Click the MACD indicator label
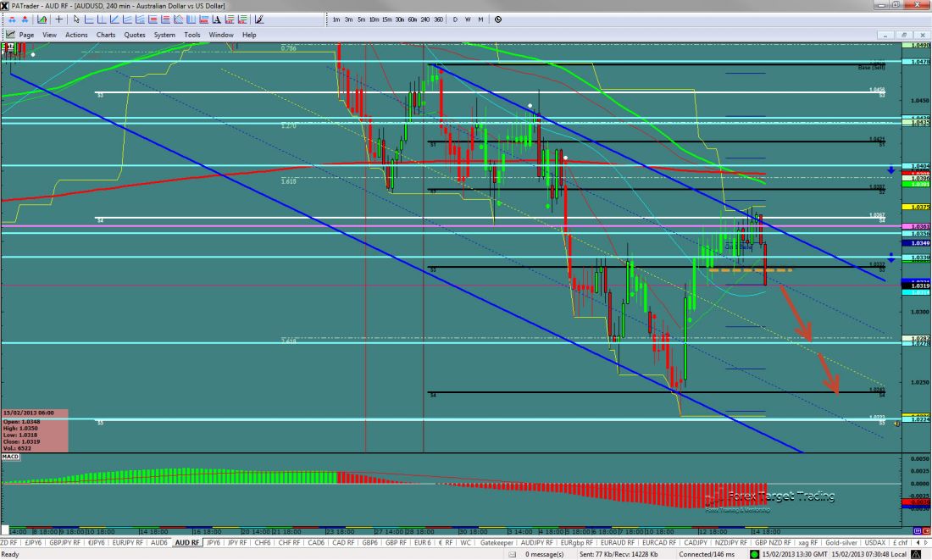The image size is (932, 560). [10, 457]
